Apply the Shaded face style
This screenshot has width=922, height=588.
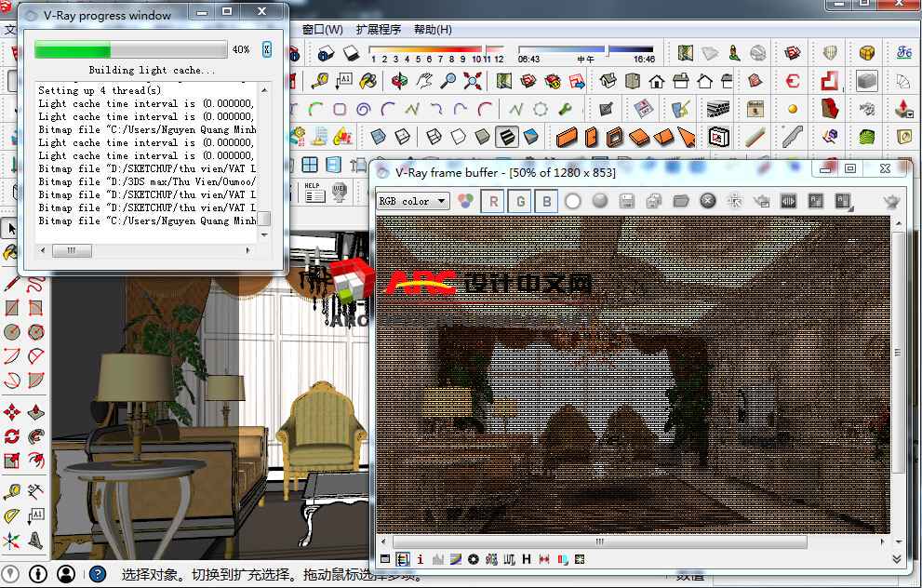click(482, 137)
